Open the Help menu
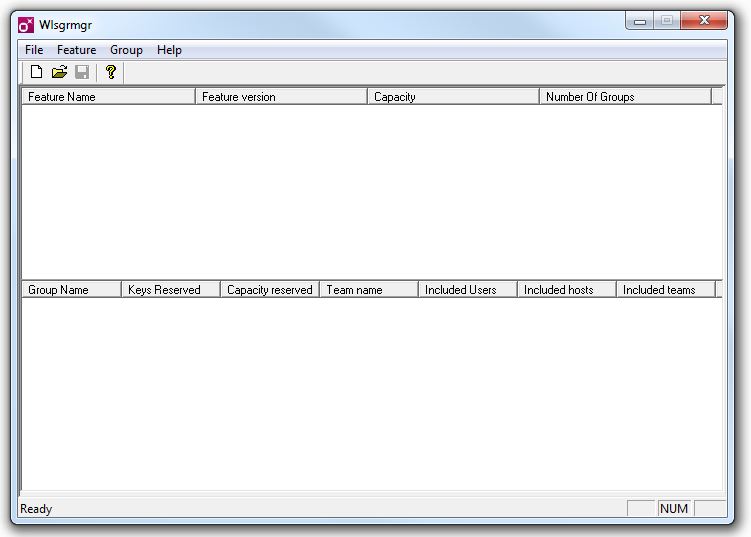The image size is (751, 537). (169, 50)
